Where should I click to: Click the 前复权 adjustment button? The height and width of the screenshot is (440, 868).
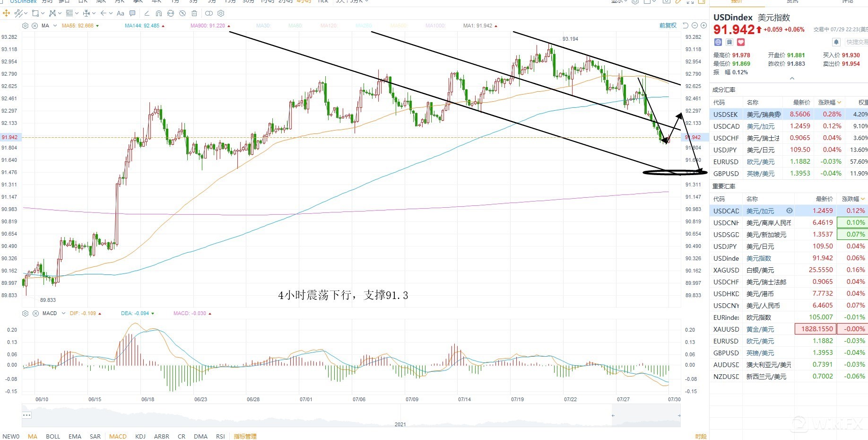(668, 26)
